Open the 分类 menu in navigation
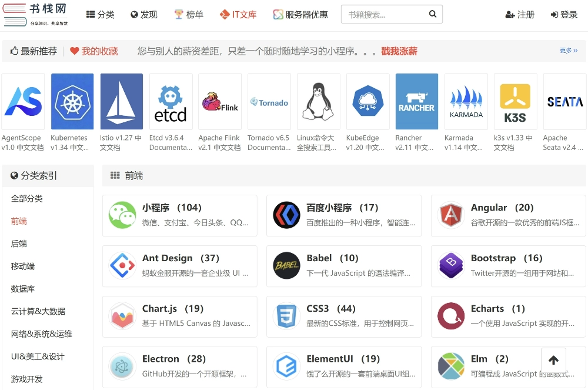588x390 pixels. coord(101,15)
